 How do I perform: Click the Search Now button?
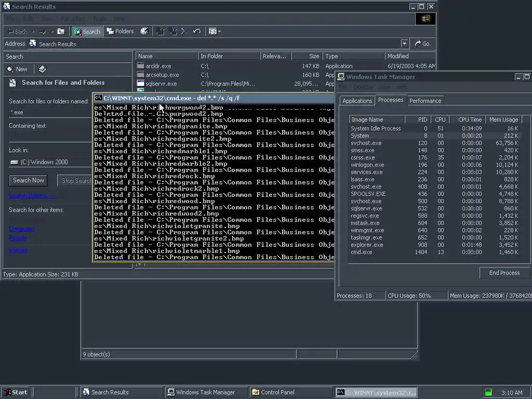point(29,180)
